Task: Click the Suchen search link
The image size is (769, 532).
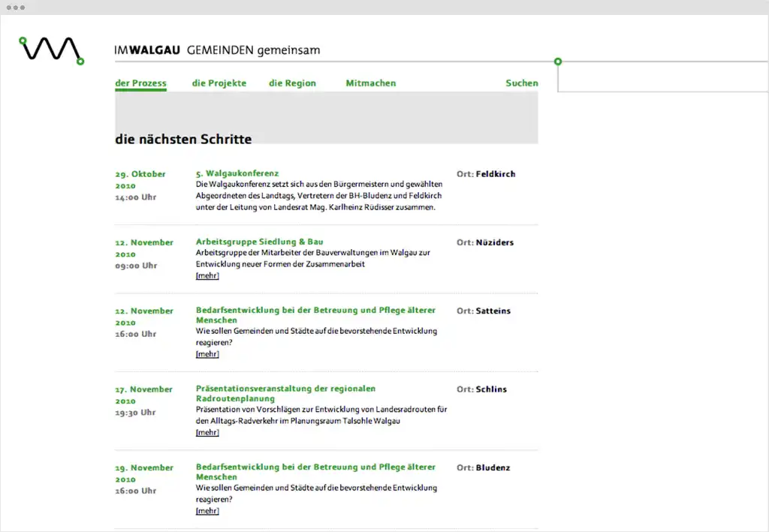Action: pyautogui.click(x=521, y=83)
